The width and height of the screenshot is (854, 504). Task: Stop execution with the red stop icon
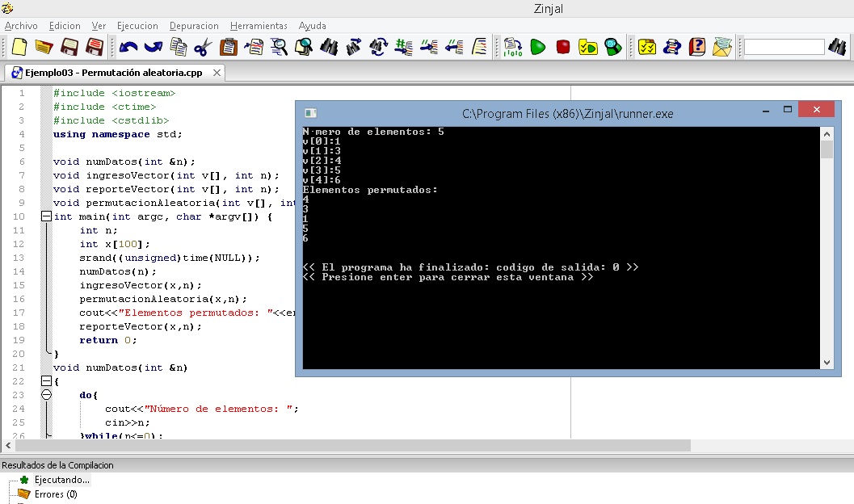[562, 47]
